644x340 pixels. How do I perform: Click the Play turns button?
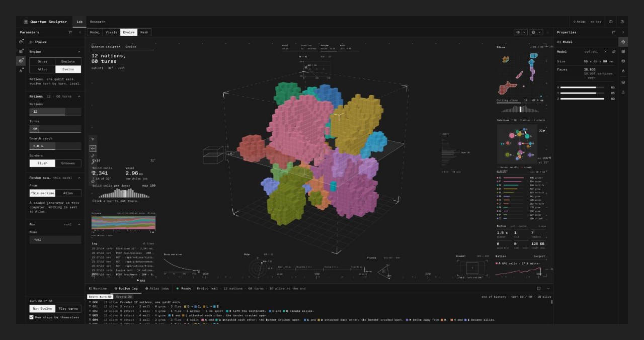tap(68, 309)
